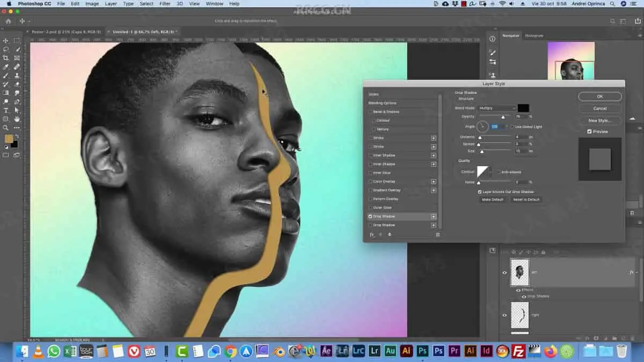
Task: Enable the Color Overlay checkbox
Action: tap(370, 181)
